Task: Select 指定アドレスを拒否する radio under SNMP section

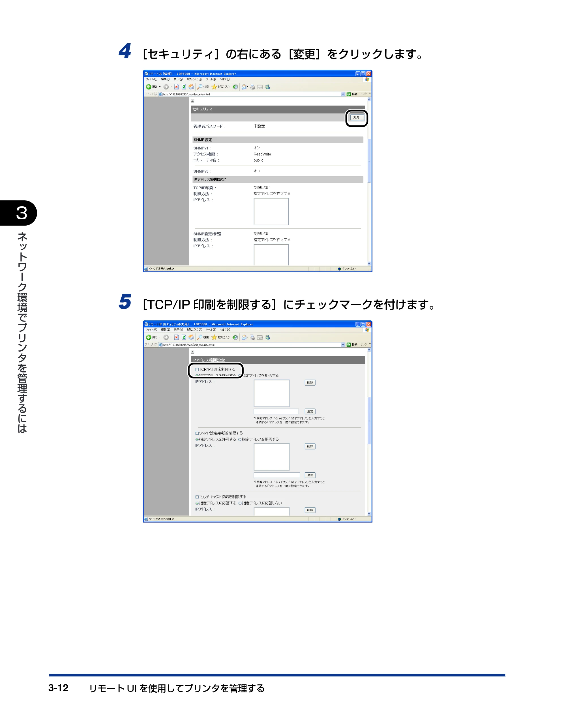Action: tap(240, 439)
